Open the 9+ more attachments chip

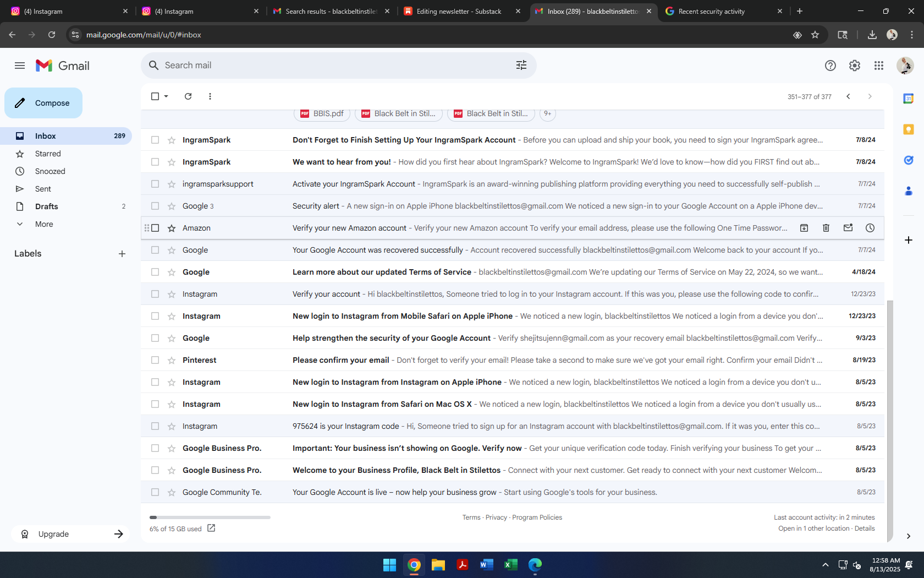(548, 113)
